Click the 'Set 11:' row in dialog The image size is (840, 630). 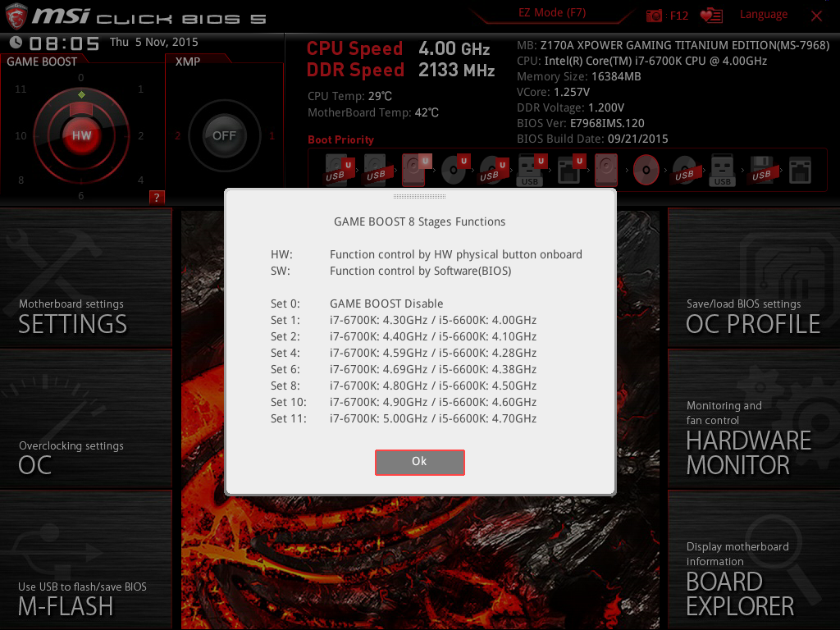404,418
